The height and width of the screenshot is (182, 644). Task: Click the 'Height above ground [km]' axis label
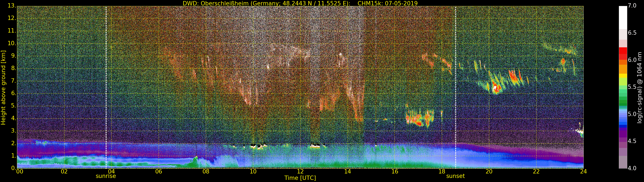tap(3, 87)
